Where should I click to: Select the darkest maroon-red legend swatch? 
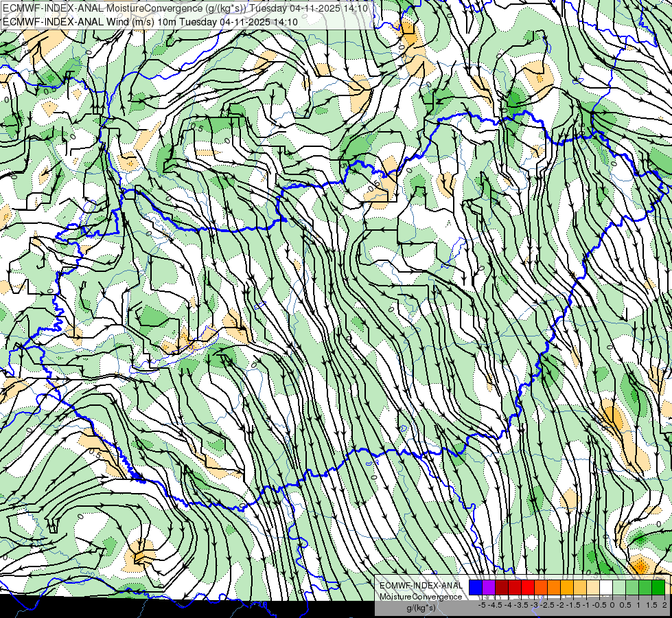tap(502, 587)
